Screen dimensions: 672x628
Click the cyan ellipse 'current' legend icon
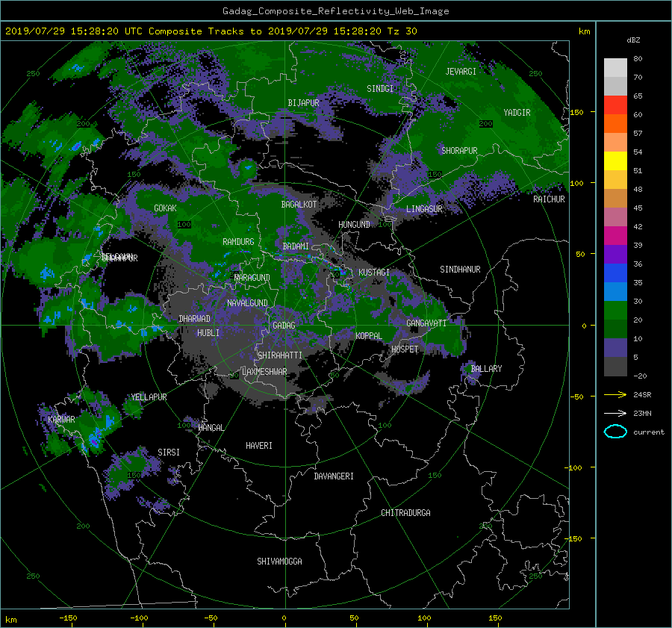pos(615,432)
